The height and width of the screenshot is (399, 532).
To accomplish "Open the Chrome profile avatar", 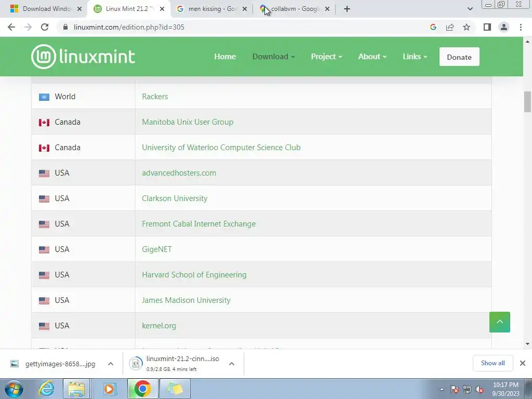I will pos(504,27).
